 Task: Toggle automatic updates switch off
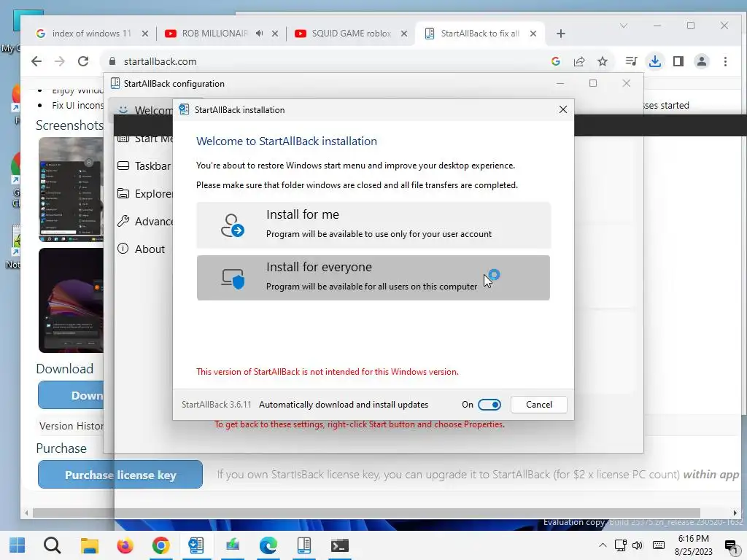coord(489,404)
